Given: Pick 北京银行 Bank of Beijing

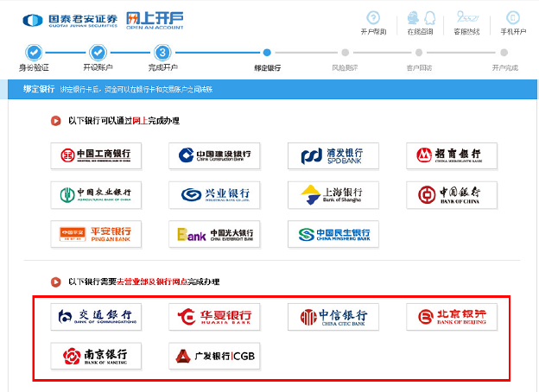Looking at the screenshot, I should [x=452, y=317].
